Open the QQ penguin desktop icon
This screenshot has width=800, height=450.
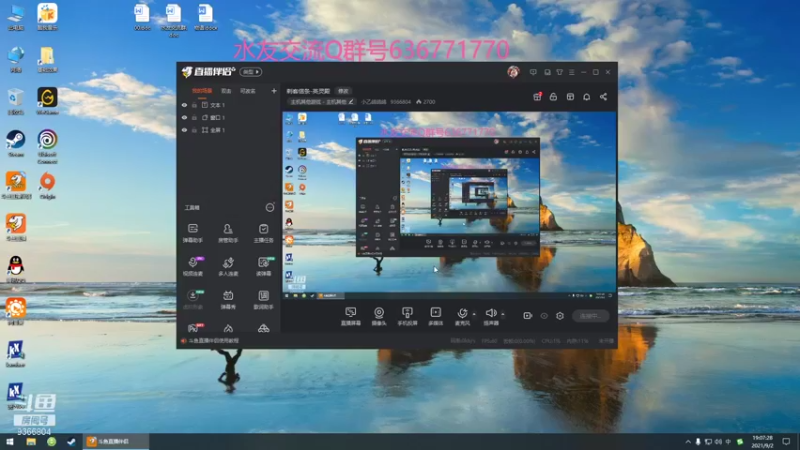point(16,269)
